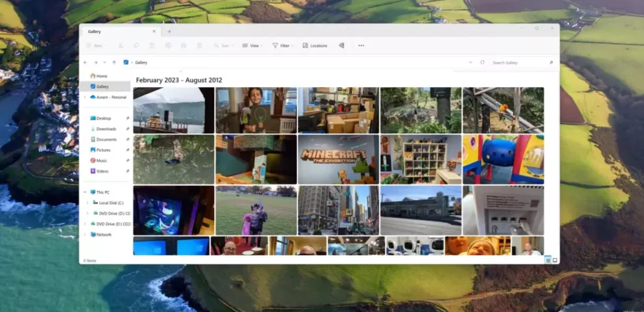The width and height of the screenshot is (644, 312).
Task: Unpin Desktop using its pin icon
Action: (x=128, y=118)
